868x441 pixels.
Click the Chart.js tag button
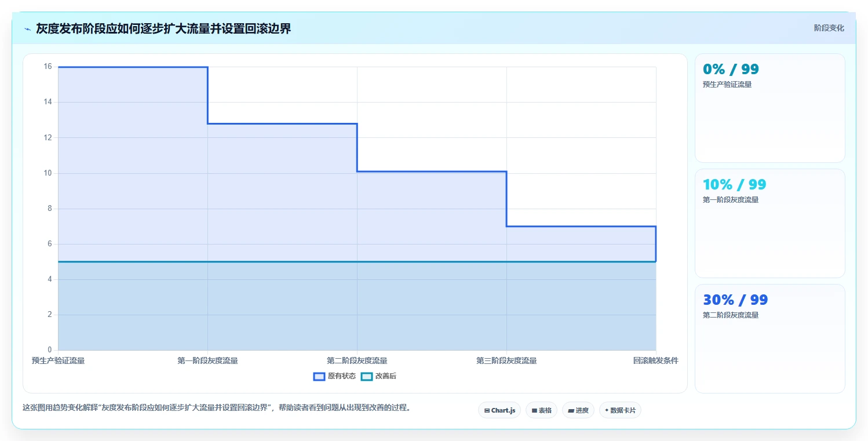pos(499,410)
